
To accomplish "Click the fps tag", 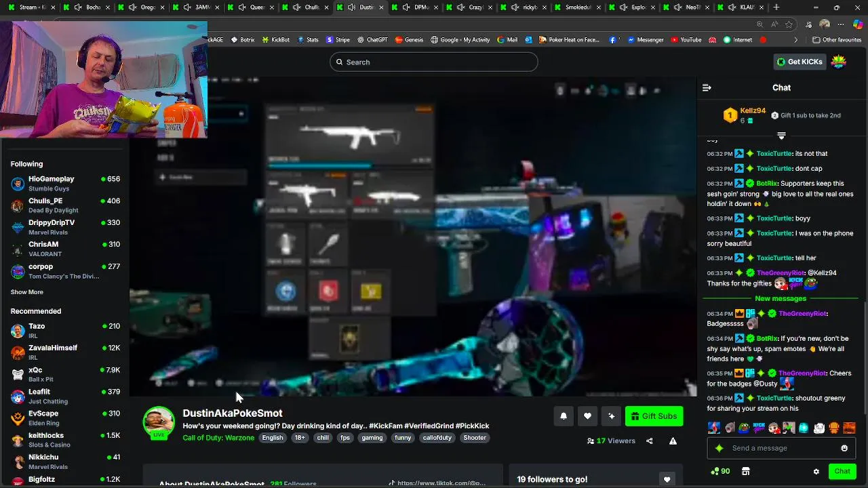I will 345,438.
